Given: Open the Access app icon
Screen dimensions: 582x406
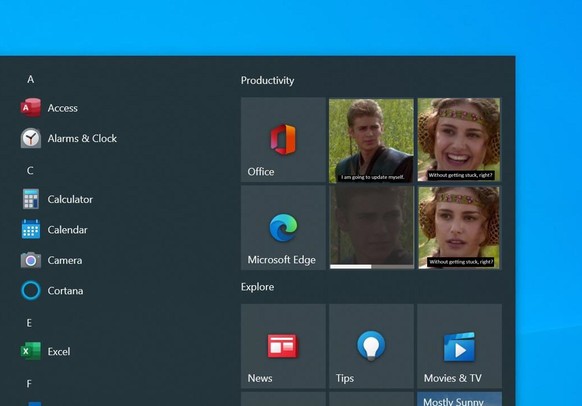Looking at the screenshot, I should pos(31,108).
